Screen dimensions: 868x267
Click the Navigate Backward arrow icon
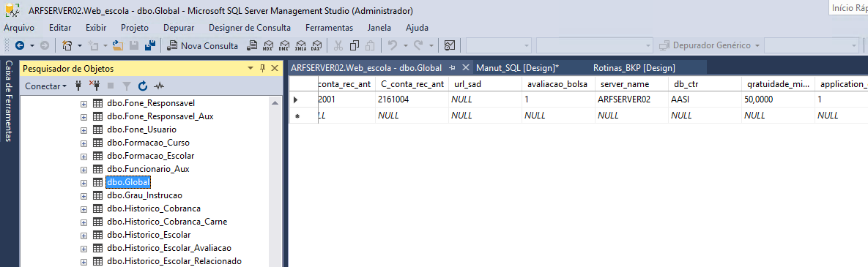pos(21,45)
